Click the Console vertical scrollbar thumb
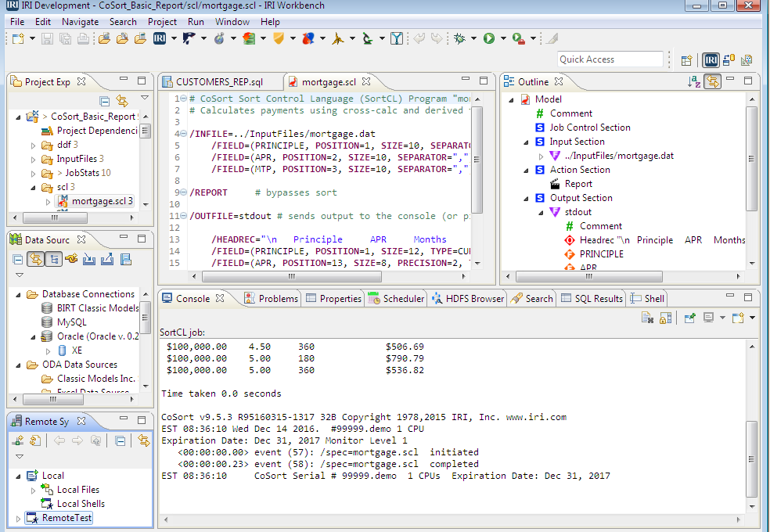The width and height of the screenshot is (770, 532). click(x=751, y=459)
